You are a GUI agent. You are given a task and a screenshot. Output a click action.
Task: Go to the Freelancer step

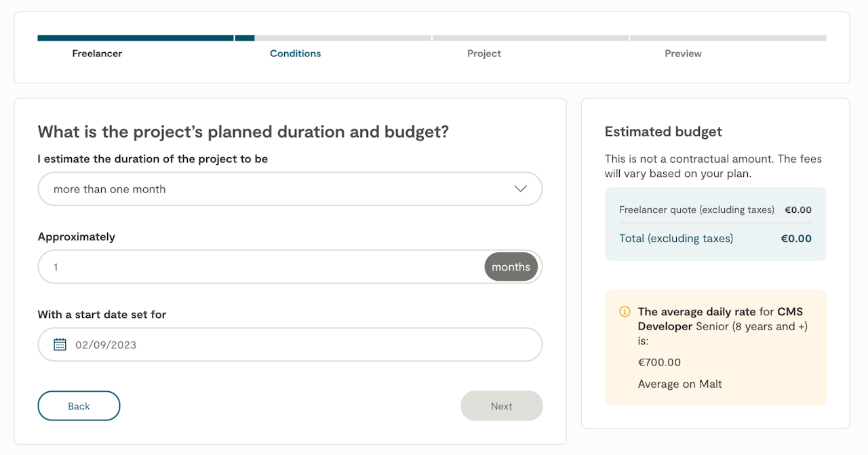[97, 54]
